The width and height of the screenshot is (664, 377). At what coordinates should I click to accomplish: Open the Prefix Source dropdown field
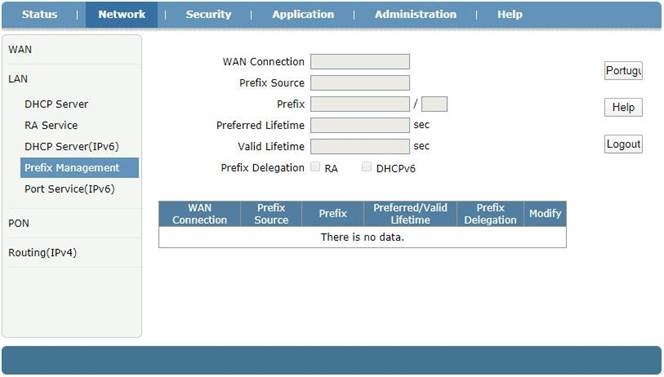[360, 83]
